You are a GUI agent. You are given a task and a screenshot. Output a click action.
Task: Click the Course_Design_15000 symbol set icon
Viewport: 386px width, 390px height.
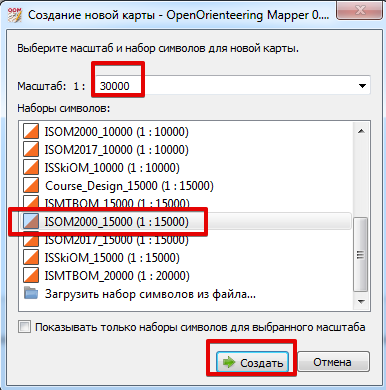pos(31,185)
